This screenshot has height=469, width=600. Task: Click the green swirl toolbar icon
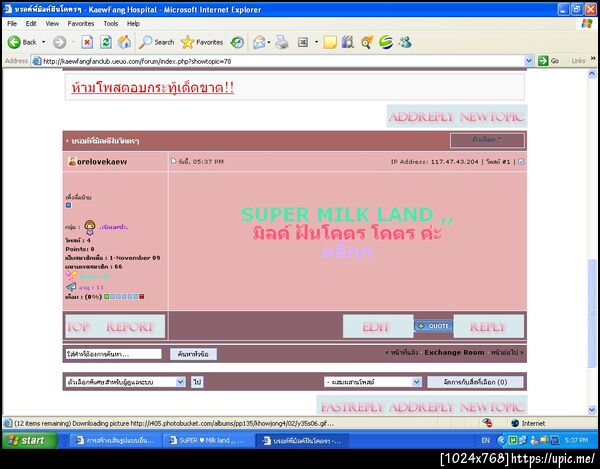tap(386, 42)
